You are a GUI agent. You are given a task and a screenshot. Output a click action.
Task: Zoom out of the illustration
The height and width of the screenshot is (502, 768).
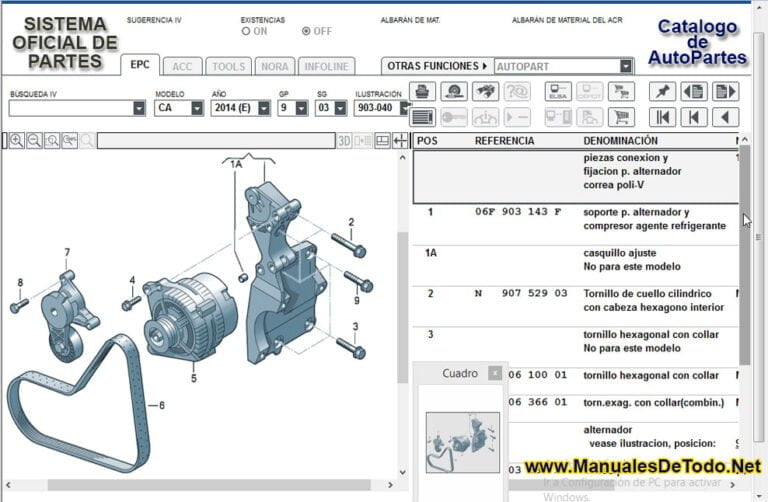(x=34, y=141)
